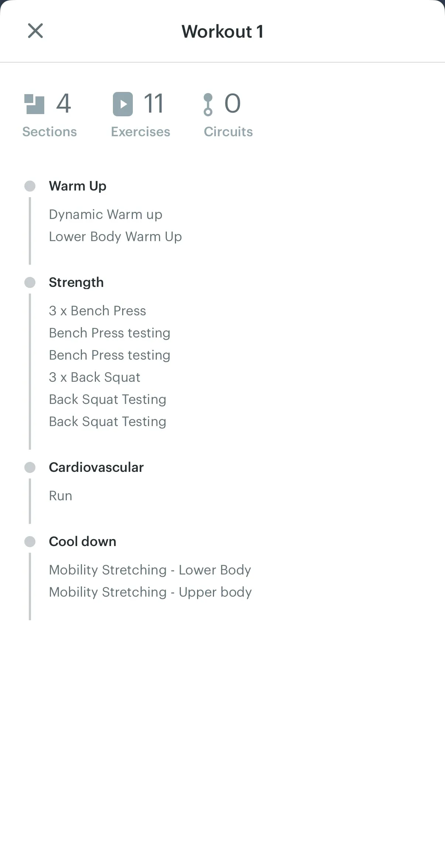Viewport: 445px width, 868px height.
Task: Open the Warm Up section heading
Action: click(78, 186)
